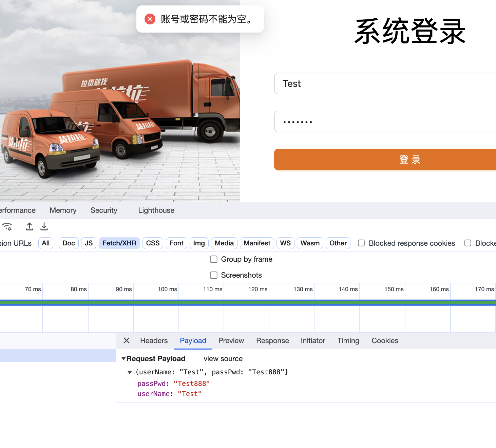Collapse the userName payload object
The height and width of the screenshot is (448, 496).
point(130,372)
